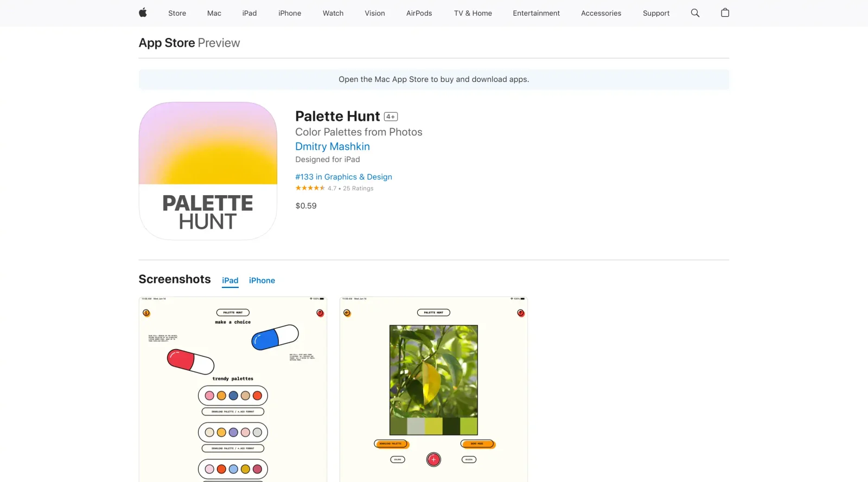
Task: Click the PALETTE HUNT title pill
Action: pyautogui.click(x=433, y=312)
